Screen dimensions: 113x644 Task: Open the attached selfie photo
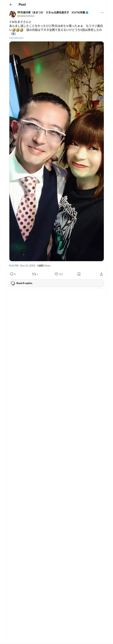pos(56,151)
